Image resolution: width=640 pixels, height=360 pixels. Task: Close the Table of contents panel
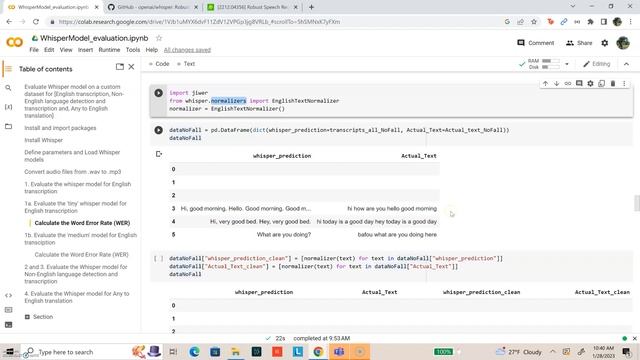(x=131, y=67)
